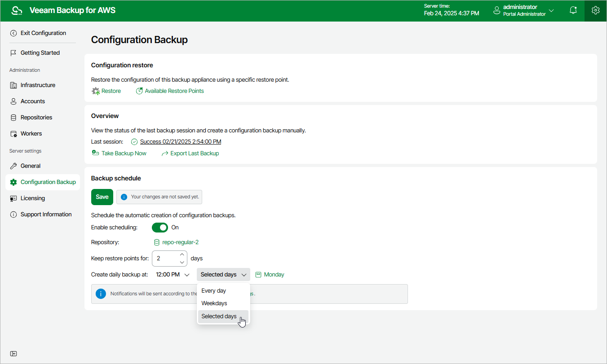Click Take Backup Now

[124, 153]
